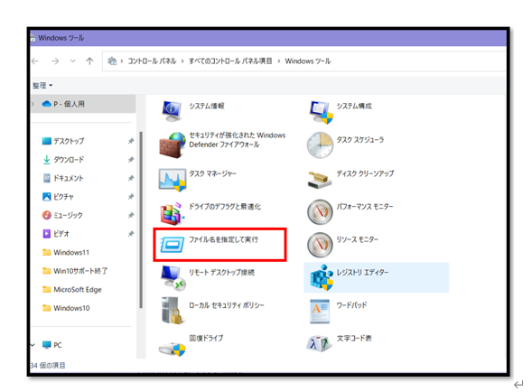Screen dimensions: 532x392
Task: Collapse the PC tree node
Action: (x=33, y=345)
